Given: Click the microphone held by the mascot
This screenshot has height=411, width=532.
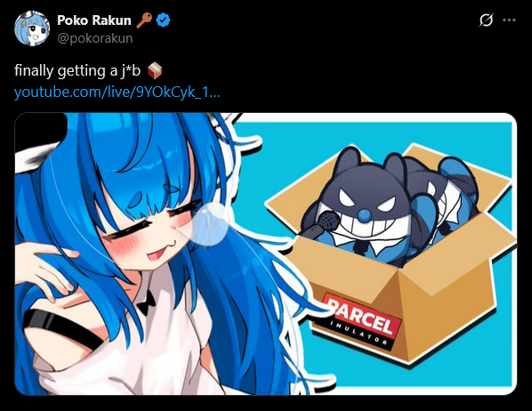Looking at the screenshot, I should [x=320, y=224].
